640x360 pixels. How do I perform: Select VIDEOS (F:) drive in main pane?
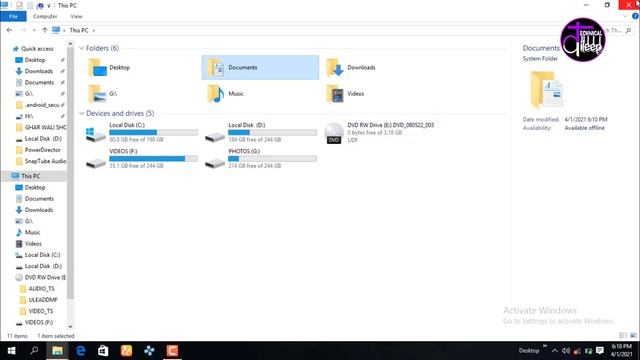tap(141, 158)
